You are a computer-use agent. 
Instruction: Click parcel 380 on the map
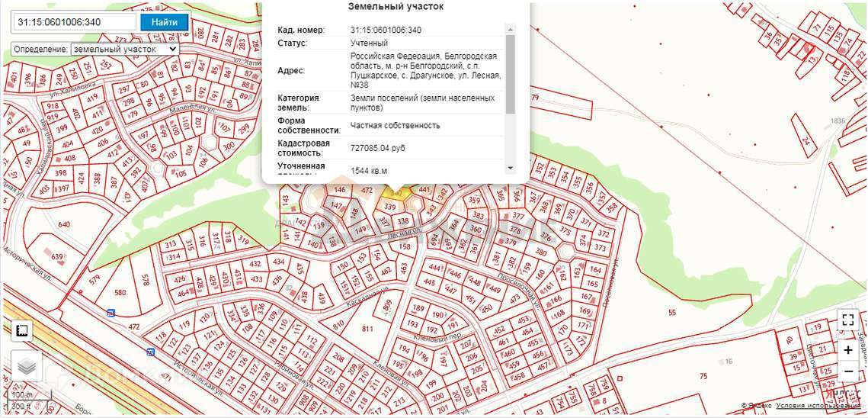click(x=541, y=251)
